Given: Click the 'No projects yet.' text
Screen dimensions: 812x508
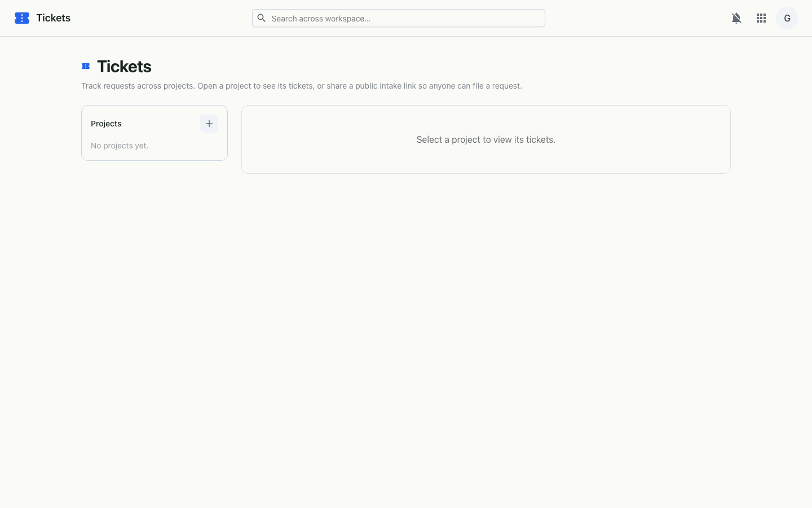Looking at the screenshot, I should tap(120, 146).
